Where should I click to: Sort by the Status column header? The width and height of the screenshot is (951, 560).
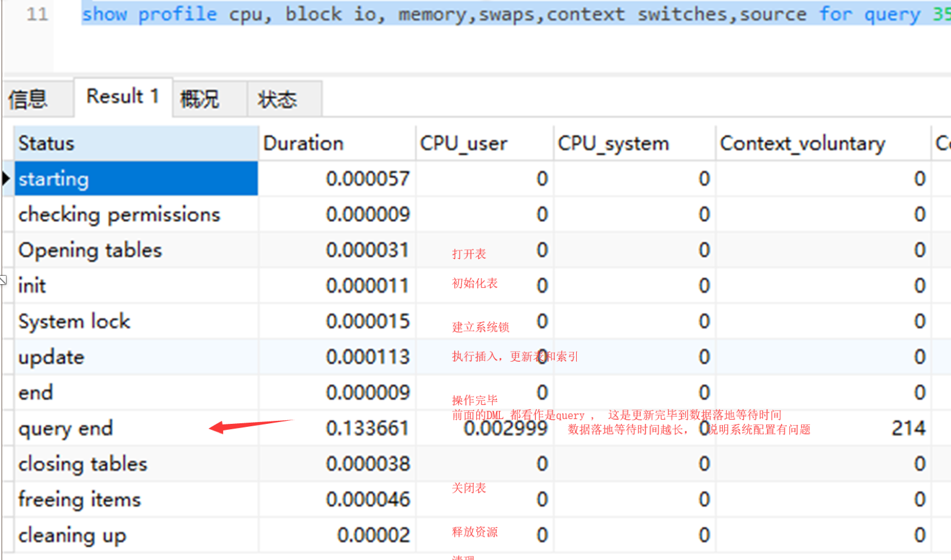[136, 143]
